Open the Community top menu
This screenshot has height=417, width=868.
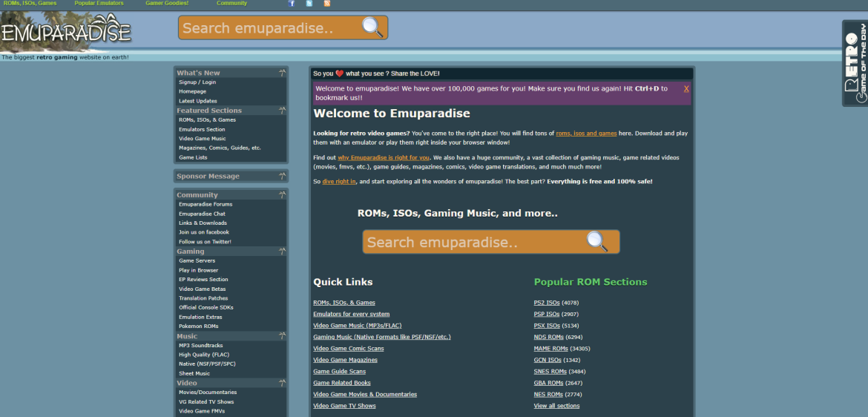point(232,3)
